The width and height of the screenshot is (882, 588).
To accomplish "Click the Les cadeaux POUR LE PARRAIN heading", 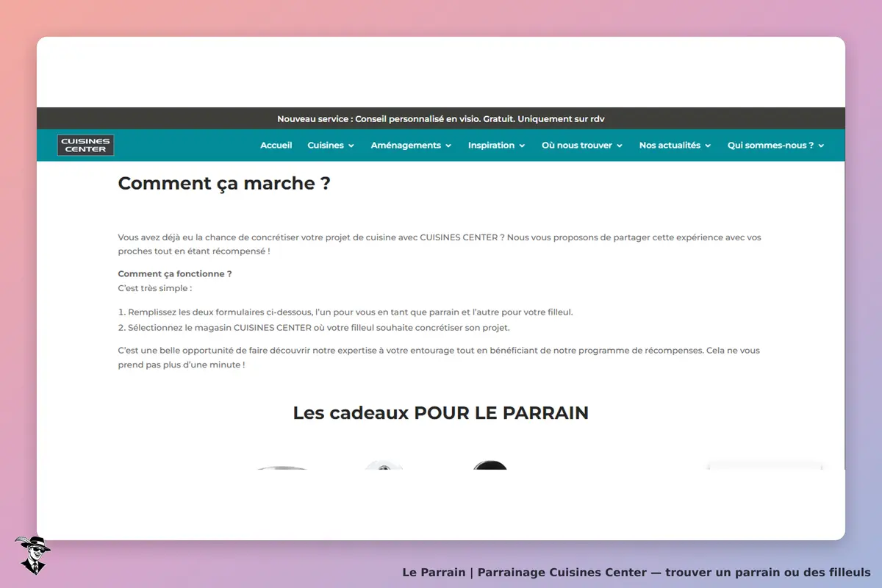I will (441, 412).
